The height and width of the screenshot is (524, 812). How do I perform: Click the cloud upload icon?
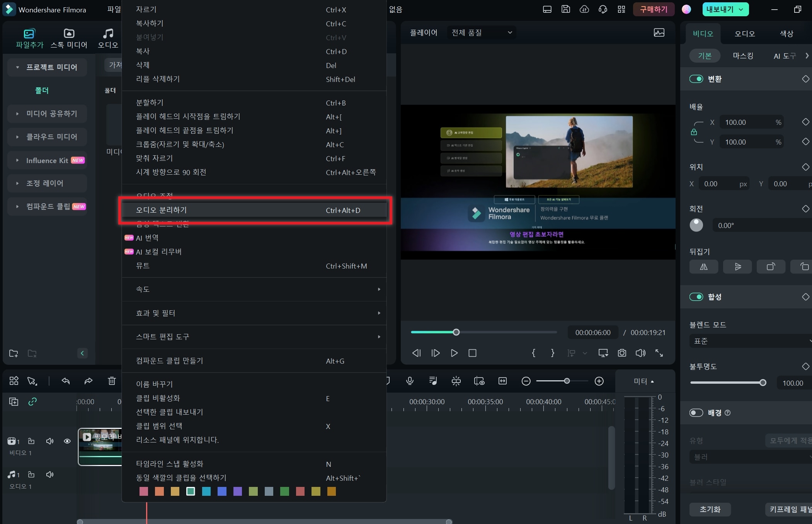coord(584,9)
